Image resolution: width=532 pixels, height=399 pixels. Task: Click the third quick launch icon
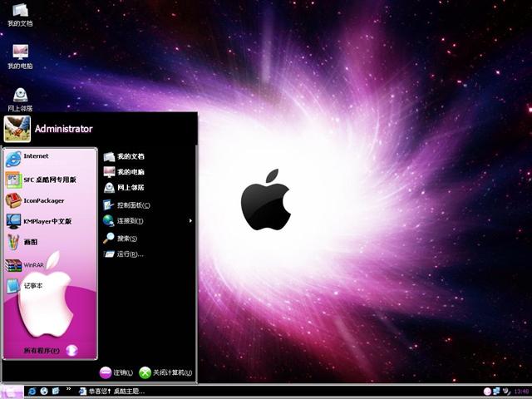point(56,392)
